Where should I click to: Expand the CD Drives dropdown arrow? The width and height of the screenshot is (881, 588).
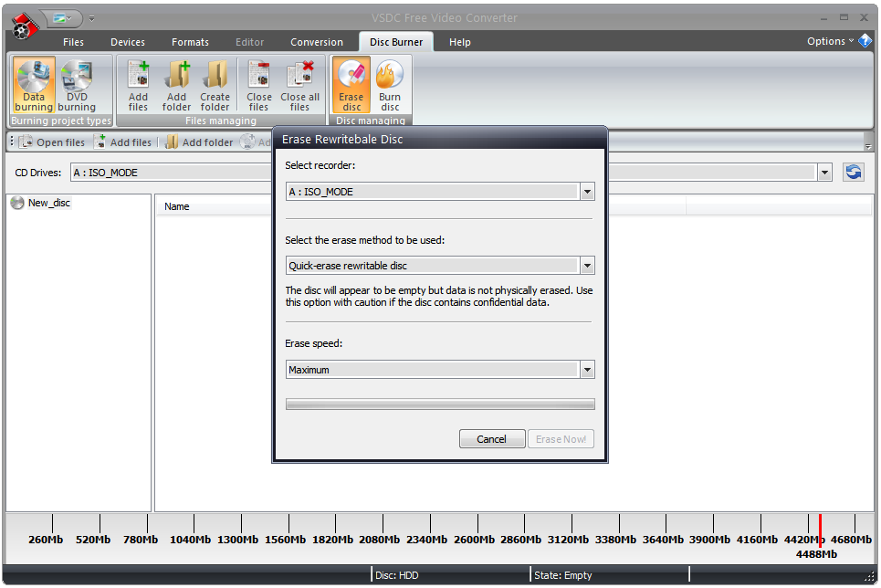click(824, 173)
